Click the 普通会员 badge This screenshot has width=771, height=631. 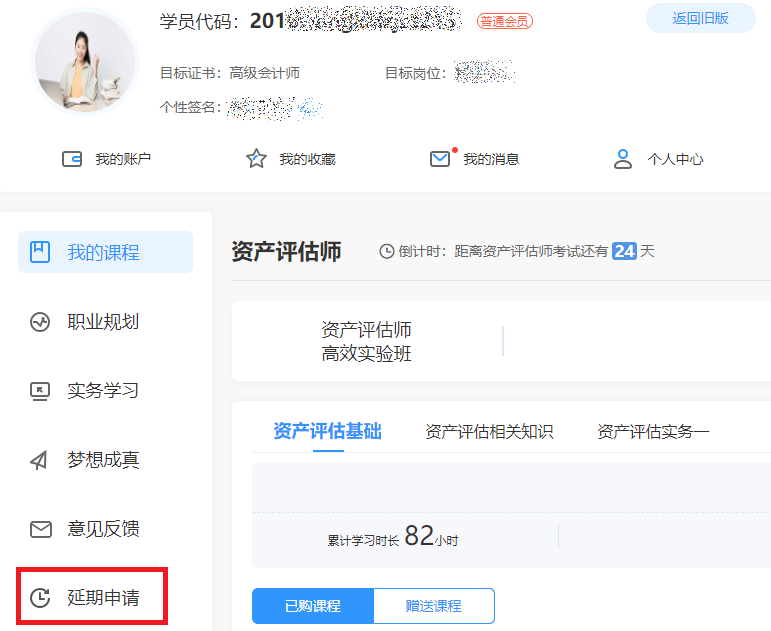coord(505,21)
